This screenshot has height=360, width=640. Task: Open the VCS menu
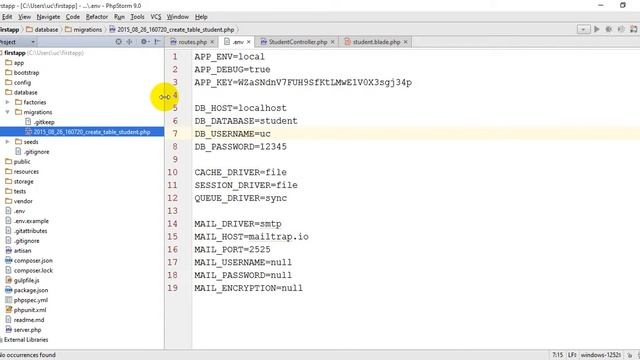(156, 17)
